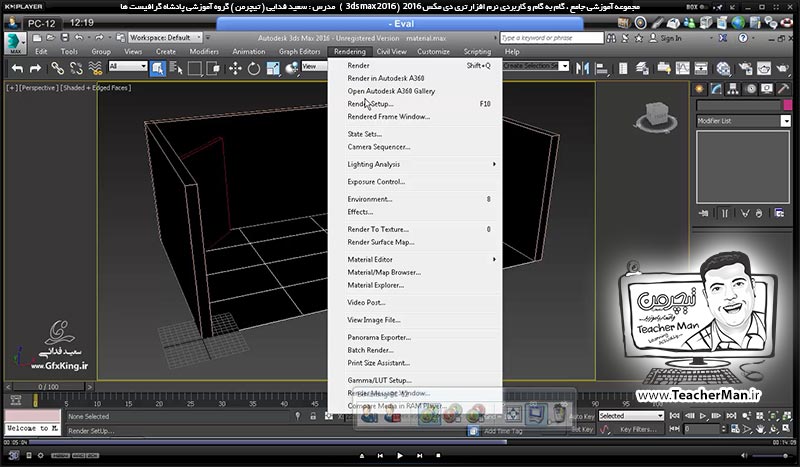Click the Render Production teapot icon

tap(783, 68)
